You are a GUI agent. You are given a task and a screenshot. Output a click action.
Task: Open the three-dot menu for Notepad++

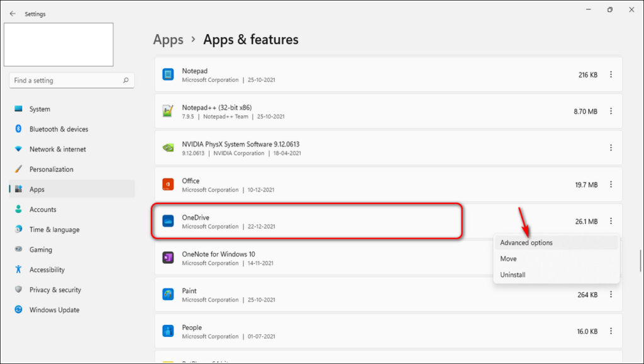click(x=611, y=111)
